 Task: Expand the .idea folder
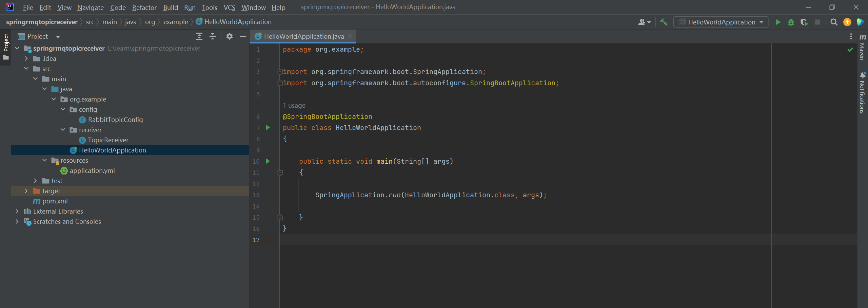pos(26,58)
